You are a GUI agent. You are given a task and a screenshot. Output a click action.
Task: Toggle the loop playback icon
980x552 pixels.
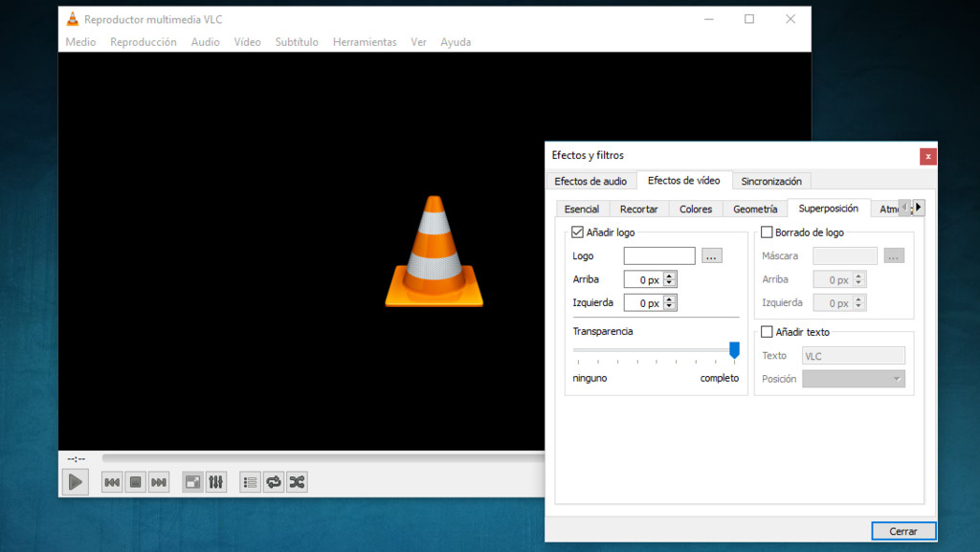(x=273, y=481)
